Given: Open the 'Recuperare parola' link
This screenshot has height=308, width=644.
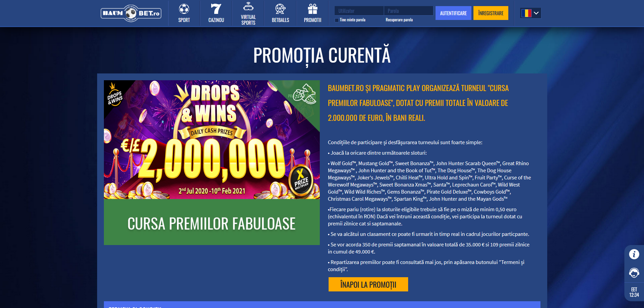Looking at the screenshot, I should (399, 20).
